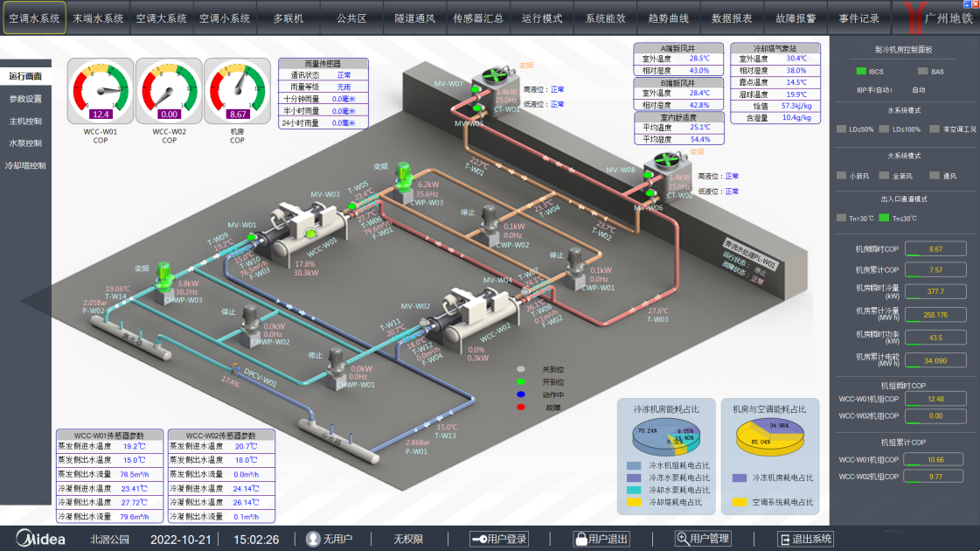Screen dimensions: 980x551
Task: Select the MV-W01 valve indicator
Action: pyautogui.click(x=251, y=236)
